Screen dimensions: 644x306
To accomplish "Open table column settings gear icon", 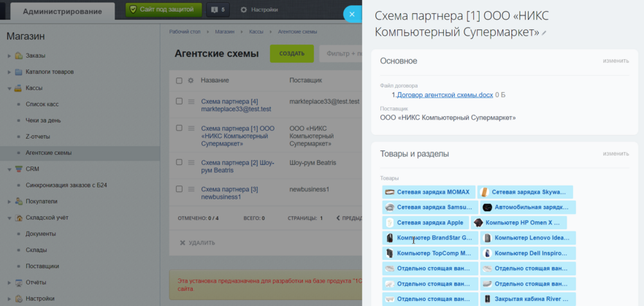I will click(x=191, y=80).
